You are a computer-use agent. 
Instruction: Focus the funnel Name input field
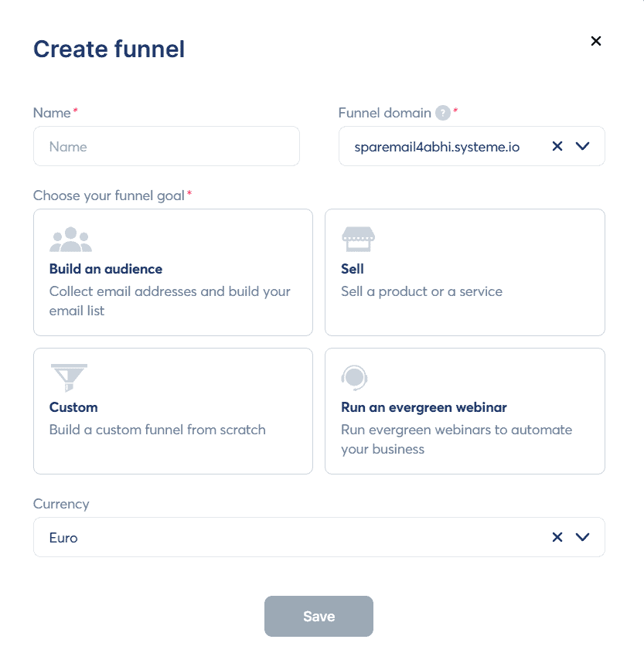[166, 146]
